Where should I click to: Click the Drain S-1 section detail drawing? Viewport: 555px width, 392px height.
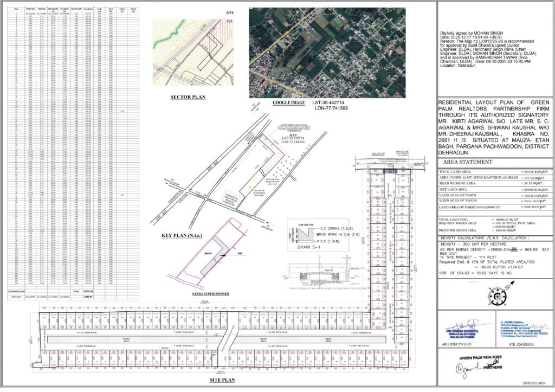pos(318,235)
